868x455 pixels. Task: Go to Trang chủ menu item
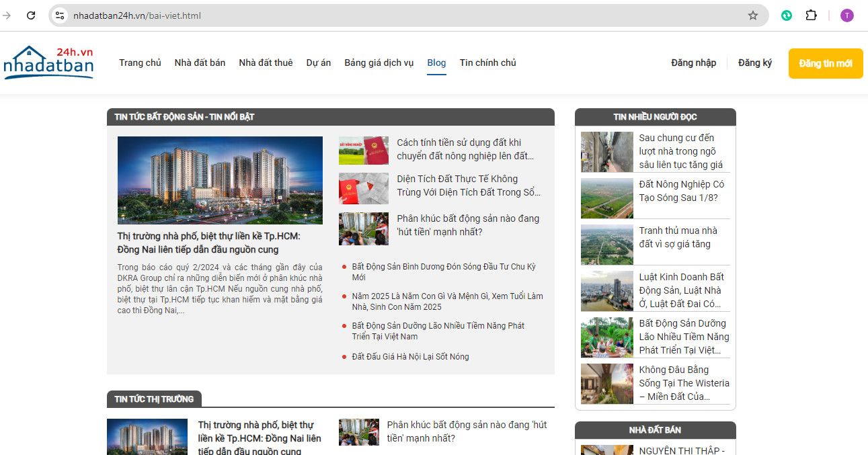(x=140, y=63)
